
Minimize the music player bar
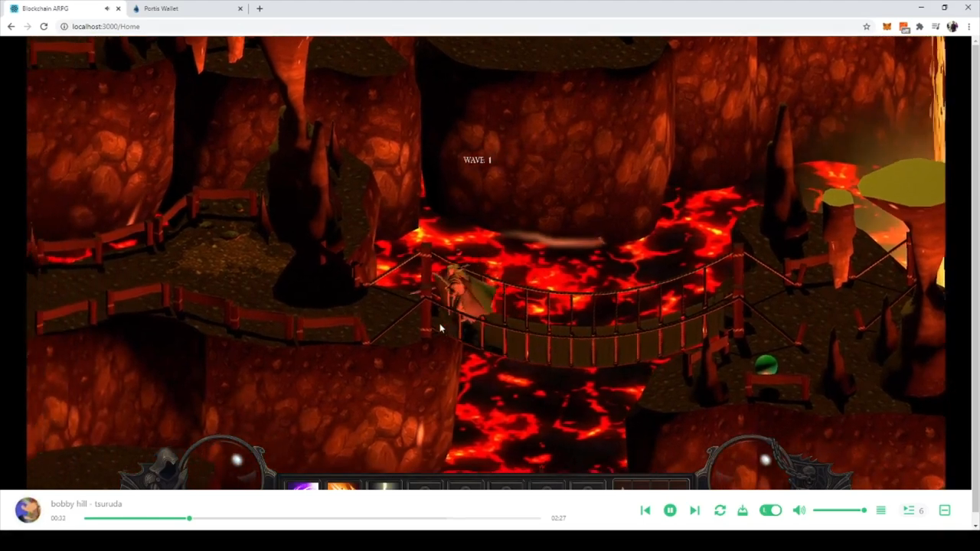click(x=945, y=510)
